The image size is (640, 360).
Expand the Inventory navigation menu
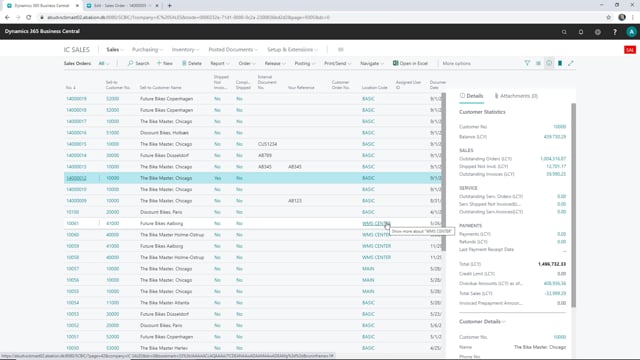click(185, 49)
